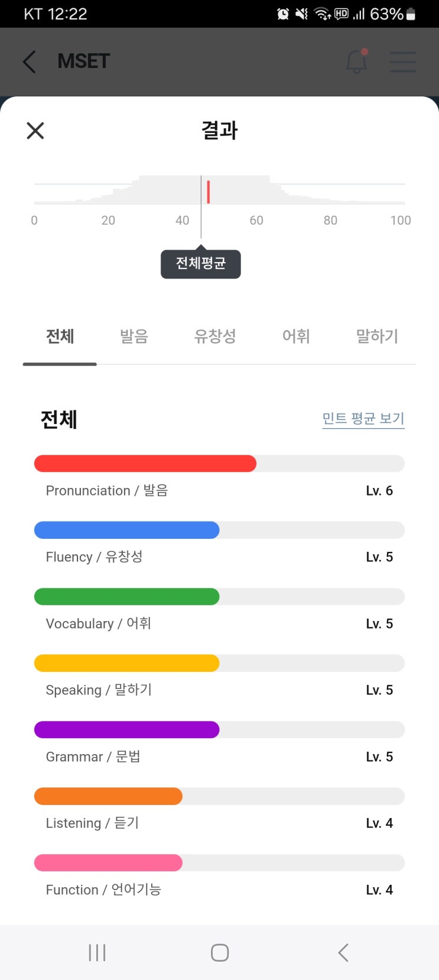
Task: Tap the blue Fluency level bar
Action: (x=127, y=531)
